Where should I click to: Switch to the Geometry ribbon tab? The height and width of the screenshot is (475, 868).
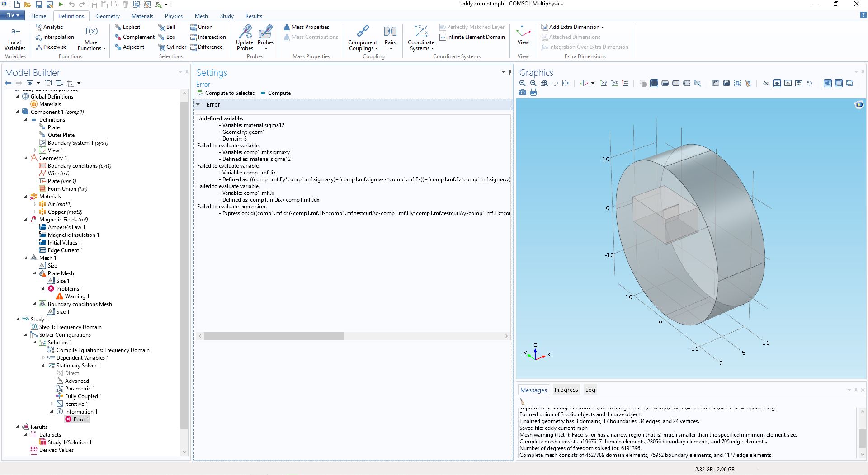click(108, 16)
